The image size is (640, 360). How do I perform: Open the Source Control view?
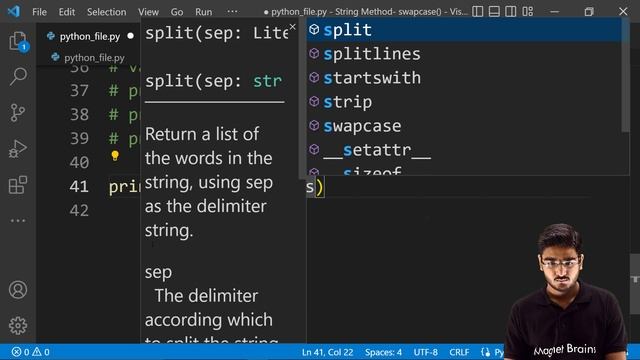click(18, 113)
